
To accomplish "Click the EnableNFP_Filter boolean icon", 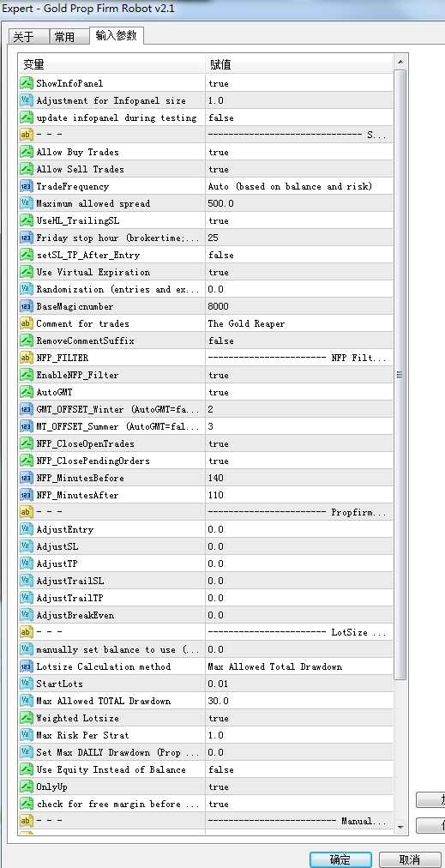I will 27,376.
